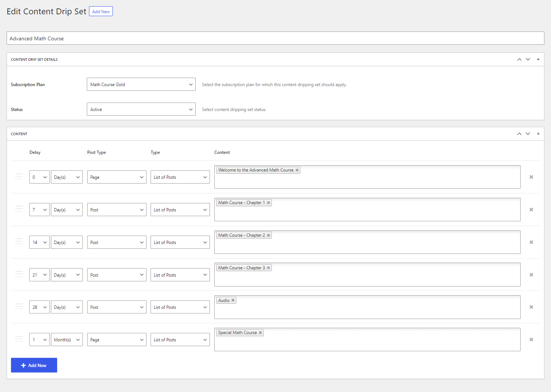This screenshot has height=392, width=551.
Task: Open the delay number dropdown showing 21
Action: (x=40, y=275)
